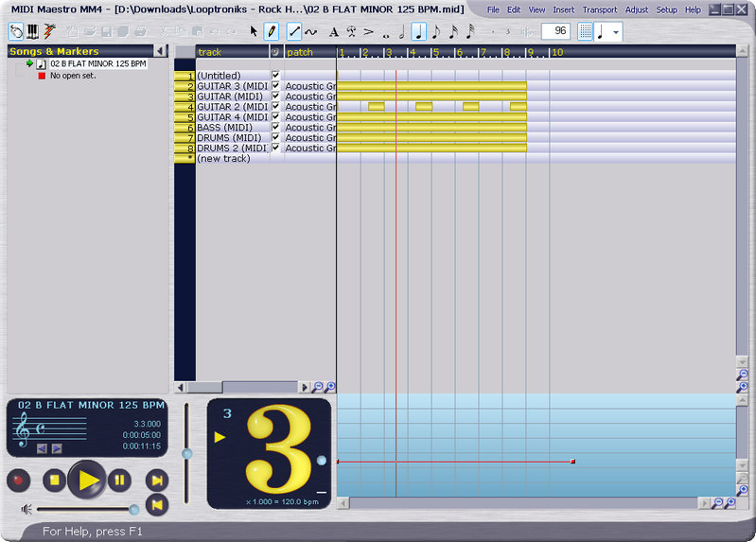Viewport: 756px width, 542px height.
Task: Uncheck the BASS (MIDI) track checkbox
Action: tap(275, 127)
